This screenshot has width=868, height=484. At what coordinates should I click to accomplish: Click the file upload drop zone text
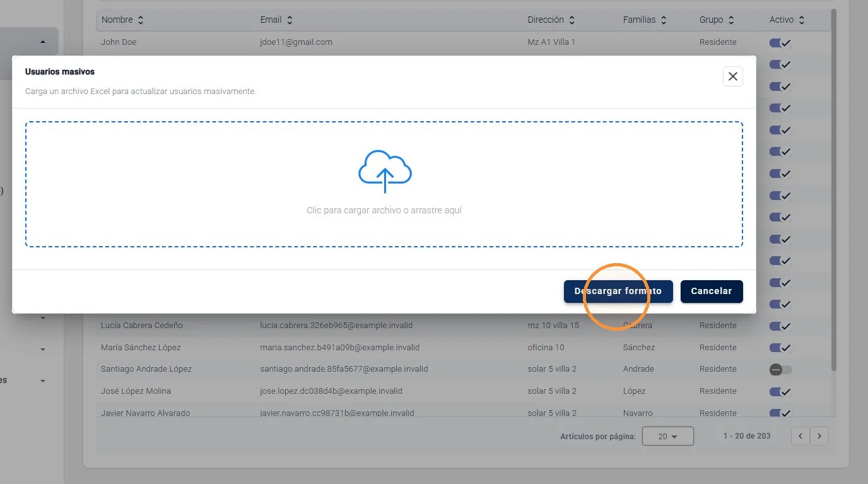pyautogui.click(x=384, y=210)
